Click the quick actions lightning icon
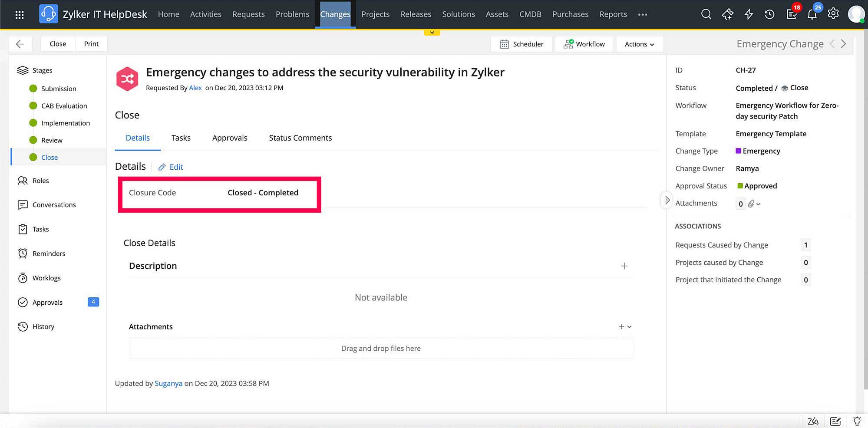 tap(749, 14)
